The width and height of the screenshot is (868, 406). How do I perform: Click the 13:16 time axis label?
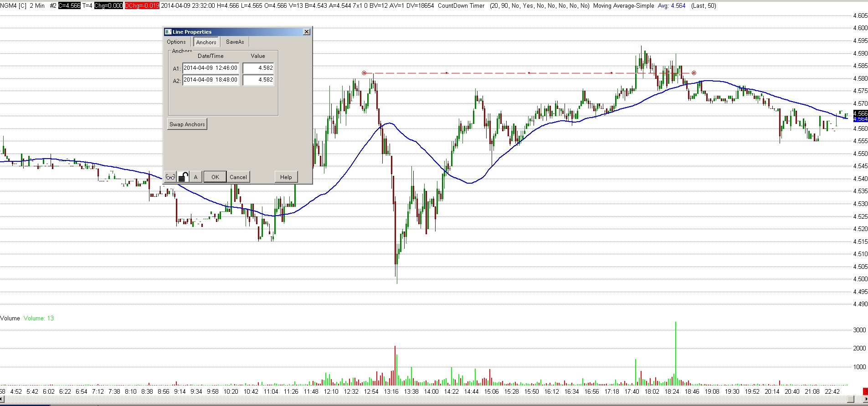coord(391,391)
